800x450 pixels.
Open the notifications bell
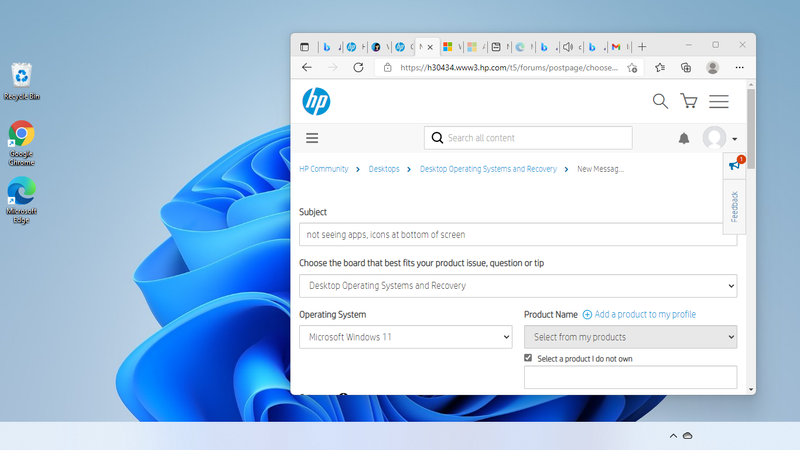(684, 138)
